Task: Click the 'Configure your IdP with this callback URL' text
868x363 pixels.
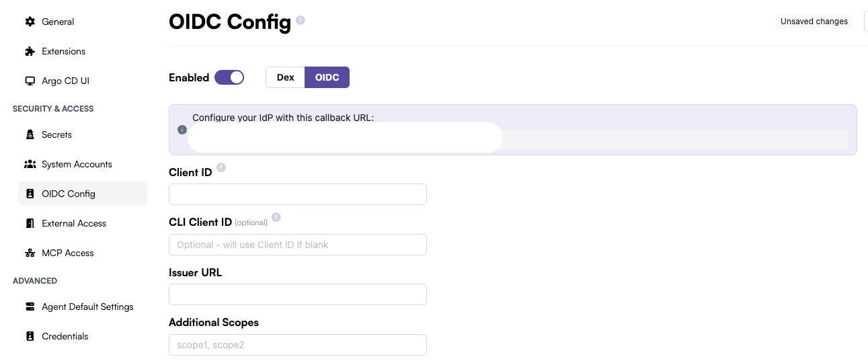Action: click(283, 118)
